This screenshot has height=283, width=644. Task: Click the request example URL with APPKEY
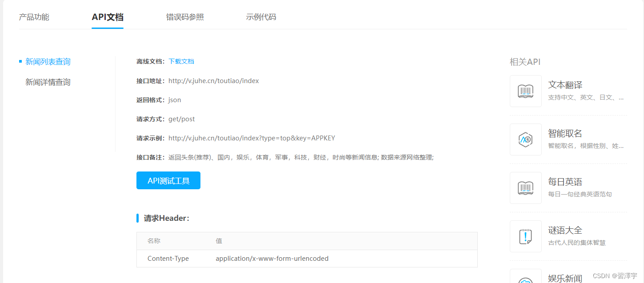(252, 138)
